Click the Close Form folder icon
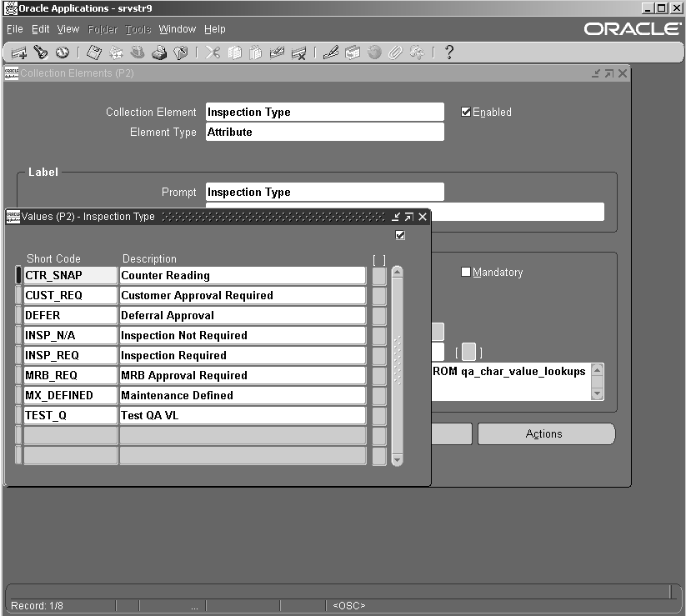This screenshot has height=616, width=686. point(181,53)
